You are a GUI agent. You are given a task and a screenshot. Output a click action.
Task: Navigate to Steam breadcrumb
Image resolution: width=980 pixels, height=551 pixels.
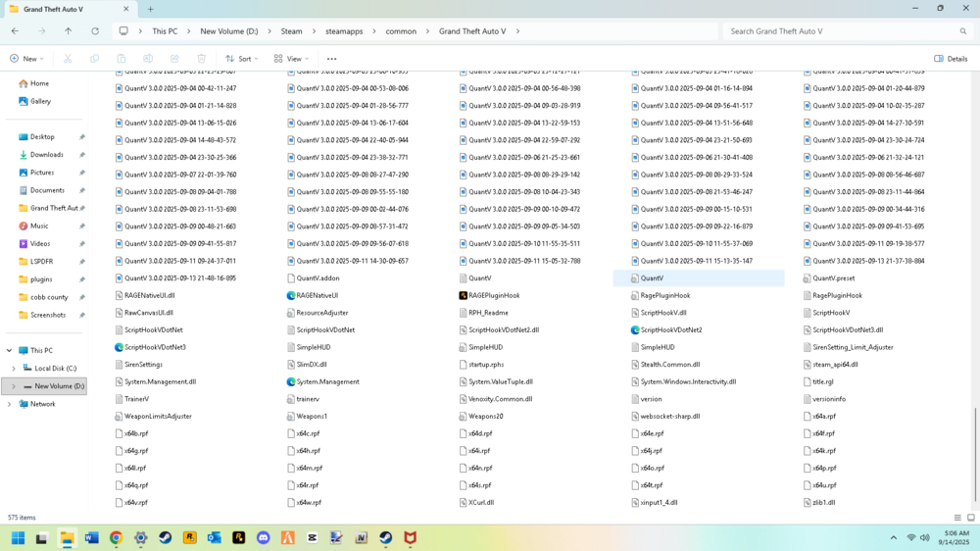click(291, 31)
